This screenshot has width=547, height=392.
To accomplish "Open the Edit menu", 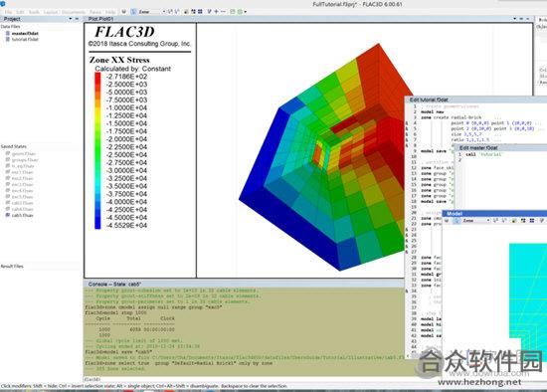I will (x=20, y=12).
